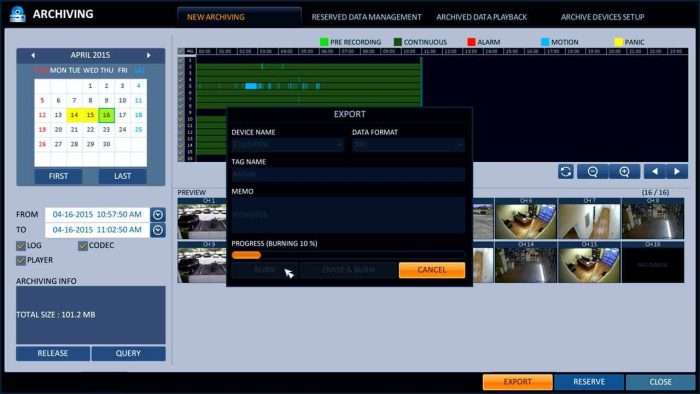The image size is (700, 394).
Task: Select CH 7 preview thumbnail
Action: click(589, 219)
